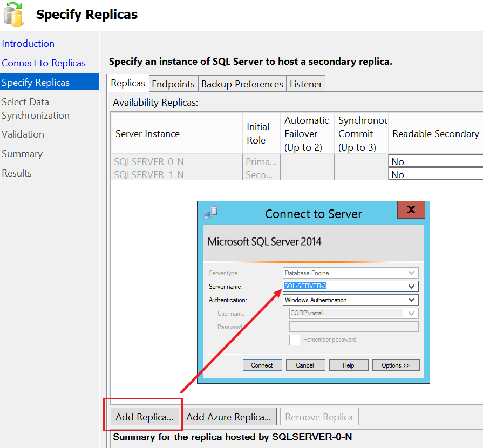This screenshot has width=483, height=448.
Task: Click the Specify Replicas wizard database icon
Action: (x=13, y=15)
